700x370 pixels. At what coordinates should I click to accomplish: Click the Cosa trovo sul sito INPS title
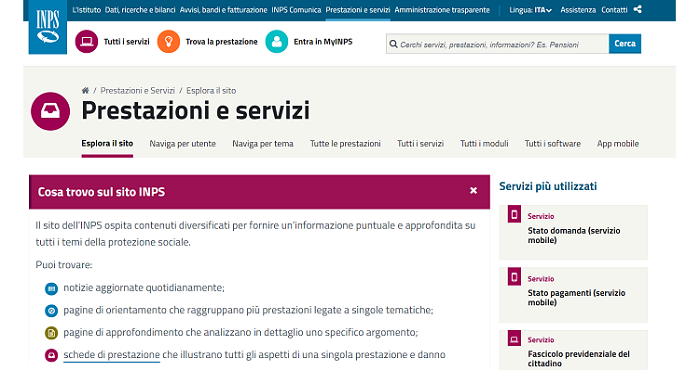tap(101, 192)
